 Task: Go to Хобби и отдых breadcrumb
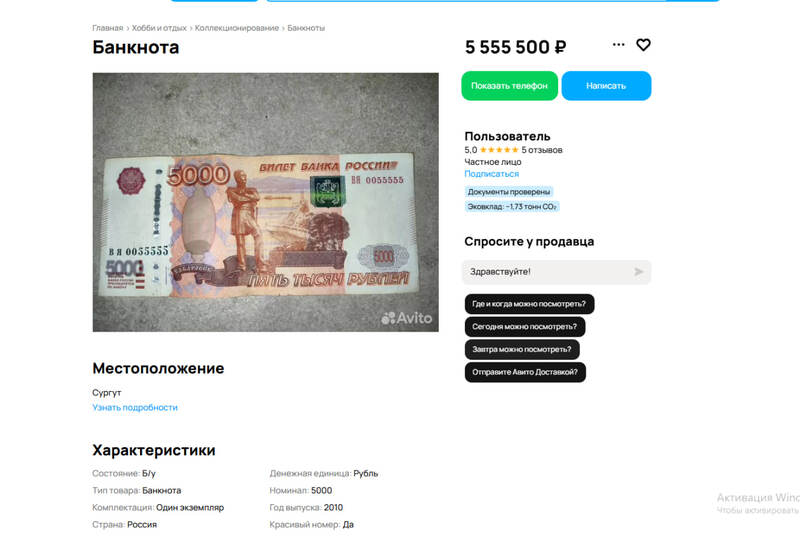tap(159, 28)
